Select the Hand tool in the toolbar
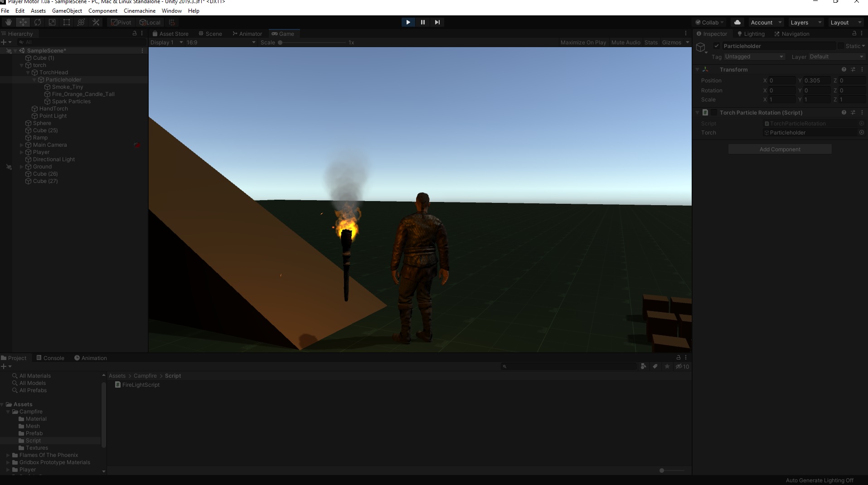This screenshot has width=868, height=485. [8, 22]
